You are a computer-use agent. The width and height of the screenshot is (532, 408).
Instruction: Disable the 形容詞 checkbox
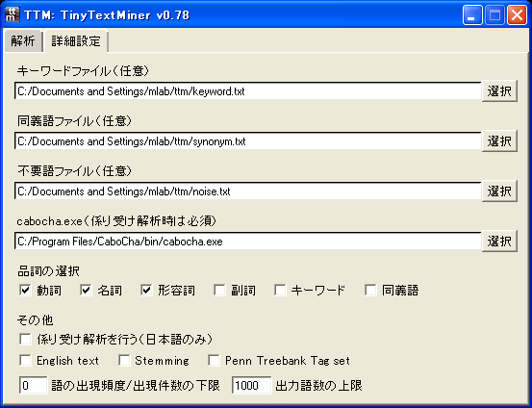146,291
